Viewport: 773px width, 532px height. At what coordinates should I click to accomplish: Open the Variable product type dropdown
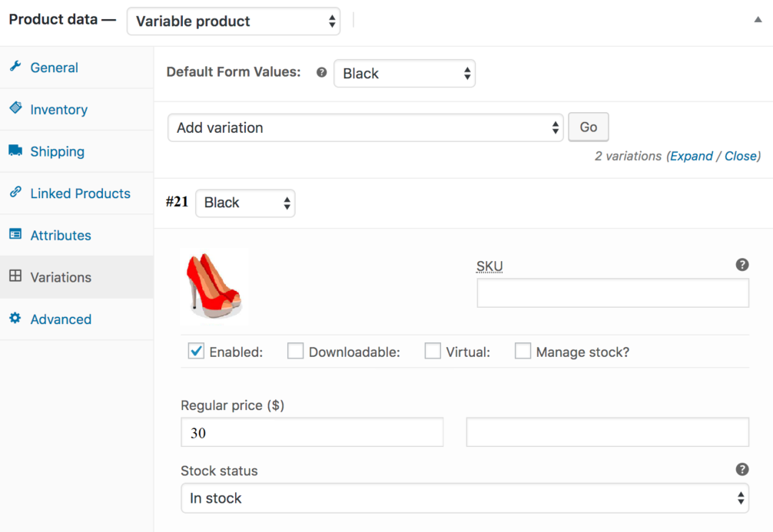tap(233, 21)
